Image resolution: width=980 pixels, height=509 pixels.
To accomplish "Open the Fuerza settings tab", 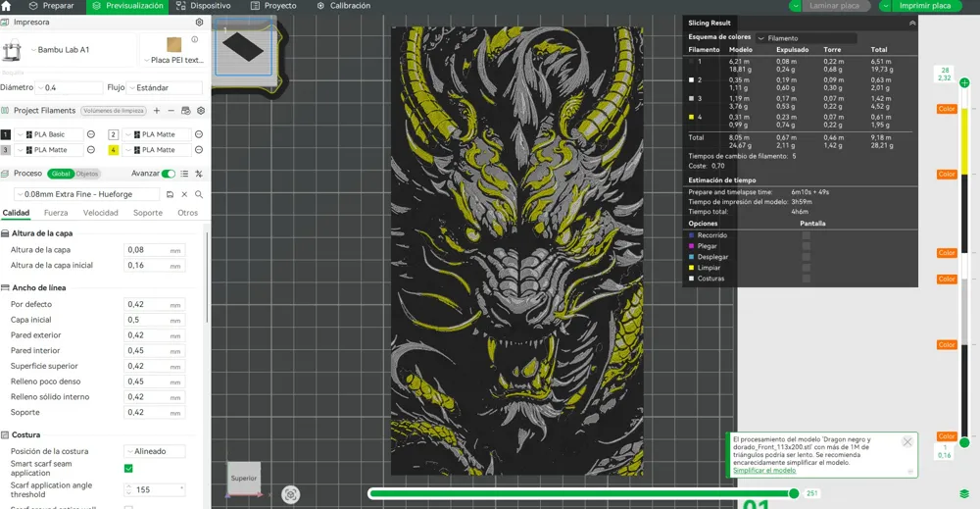I will tap(56, 213).
